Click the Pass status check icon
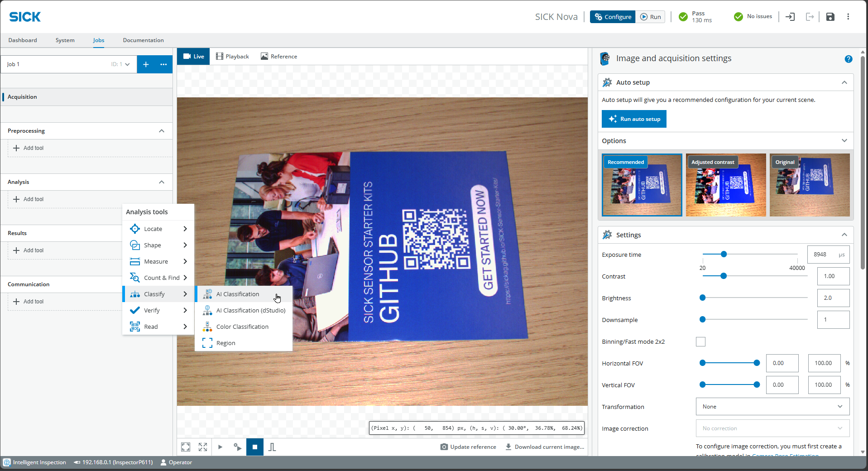Viewport: 868px width, 471px height. tap(683, 17)
